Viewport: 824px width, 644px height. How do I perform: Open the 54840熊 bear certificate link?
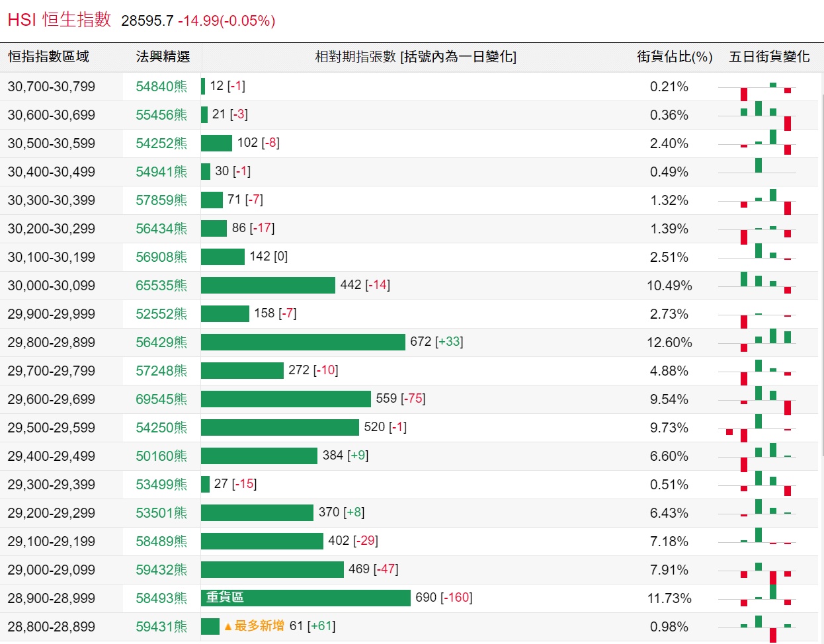coord(161,87)
